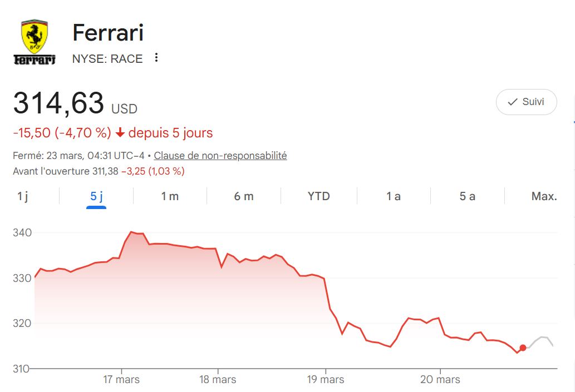Click the red current-price dot on chart
This screenshot has width=575, height=392.
pyautogui.click(x=523, y=348)
